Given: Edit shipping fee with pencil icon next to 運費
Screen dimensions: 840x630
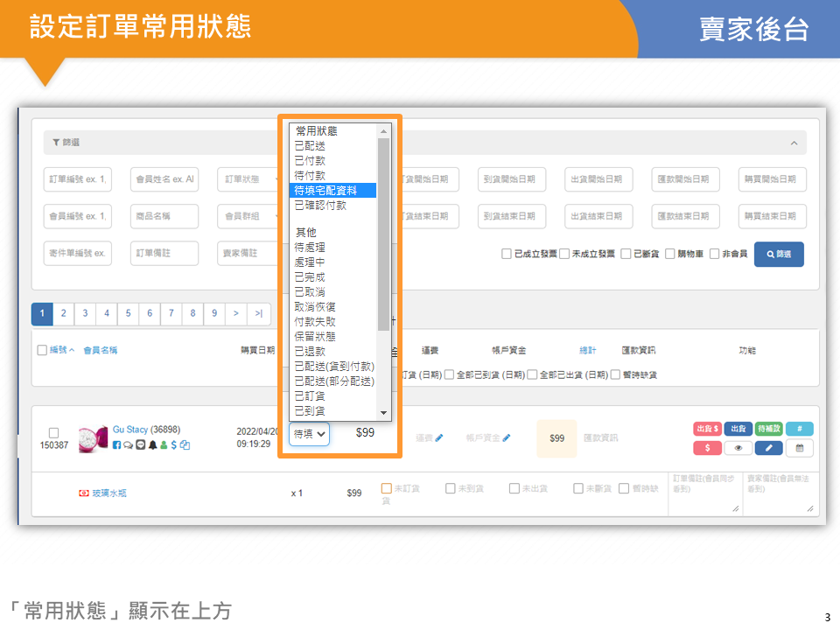Looking at the screenshot, I should click(439, 437).
